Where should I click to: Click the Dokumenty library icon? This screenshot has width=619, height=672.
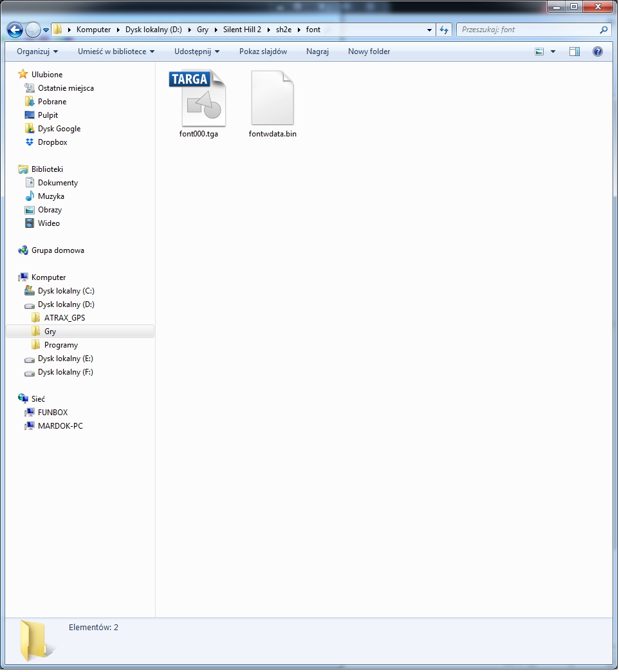pos(29,183)
